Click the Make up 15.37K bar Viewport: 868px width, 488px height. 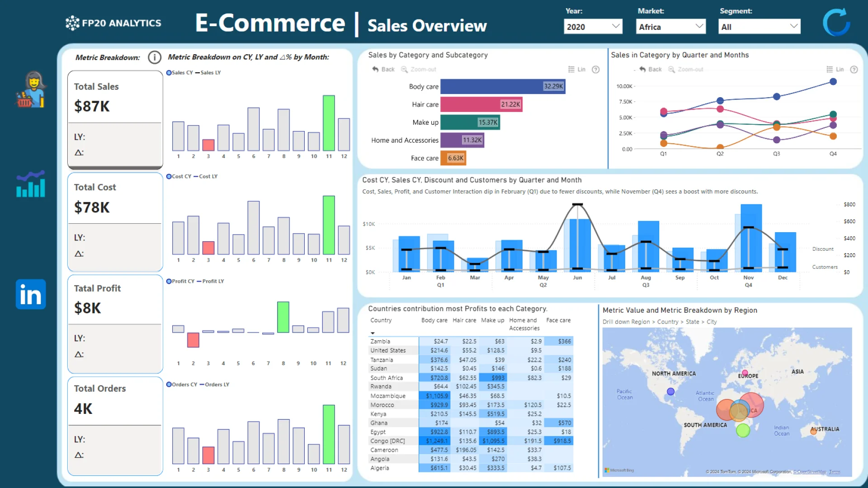tap(470, 122)
